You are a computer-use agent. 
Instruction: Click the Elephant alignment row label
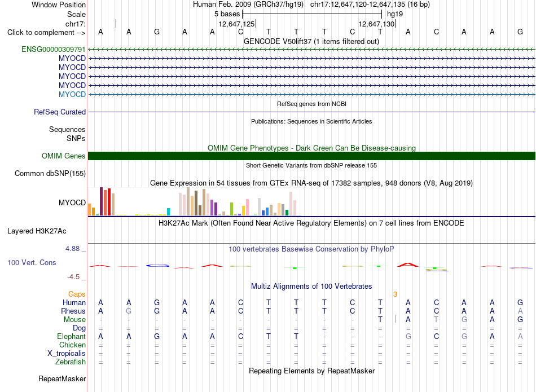71,336
